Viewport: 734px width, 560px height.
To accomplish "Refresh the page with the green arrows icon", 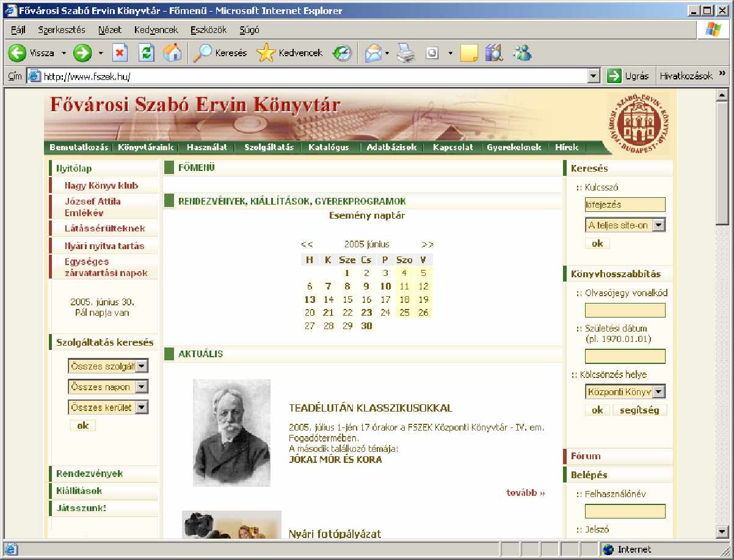I will tap(147, 53).
